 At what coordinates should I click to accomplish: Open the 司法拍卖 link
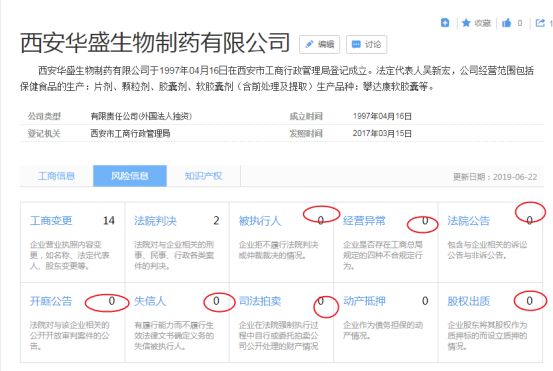260,301
